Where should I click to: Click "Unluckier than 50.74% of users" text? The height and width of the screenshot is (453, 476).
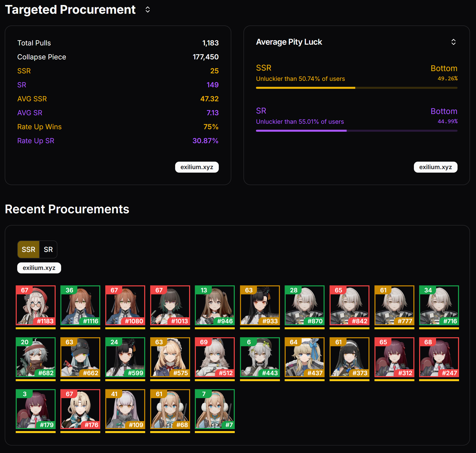(x=300, y=79)
